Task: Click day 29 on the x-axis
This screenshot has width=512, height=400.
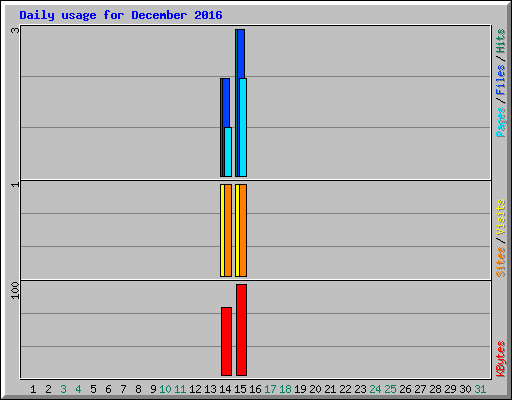Action: tap(450, 389)
